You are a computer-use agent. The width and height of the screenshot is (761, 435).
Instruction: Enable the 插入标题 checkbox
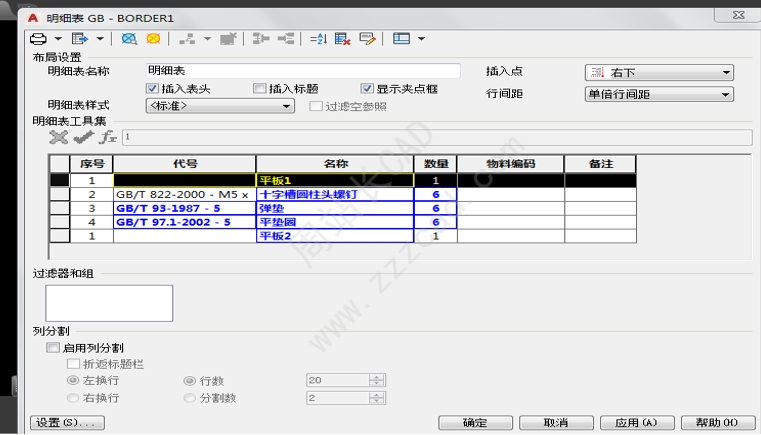(260, 89)
